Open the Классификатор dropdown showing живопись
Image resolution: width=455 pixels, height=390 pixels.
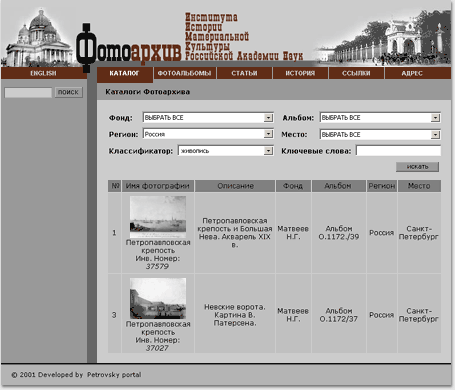pyautogui.click(x=226, y=151)
